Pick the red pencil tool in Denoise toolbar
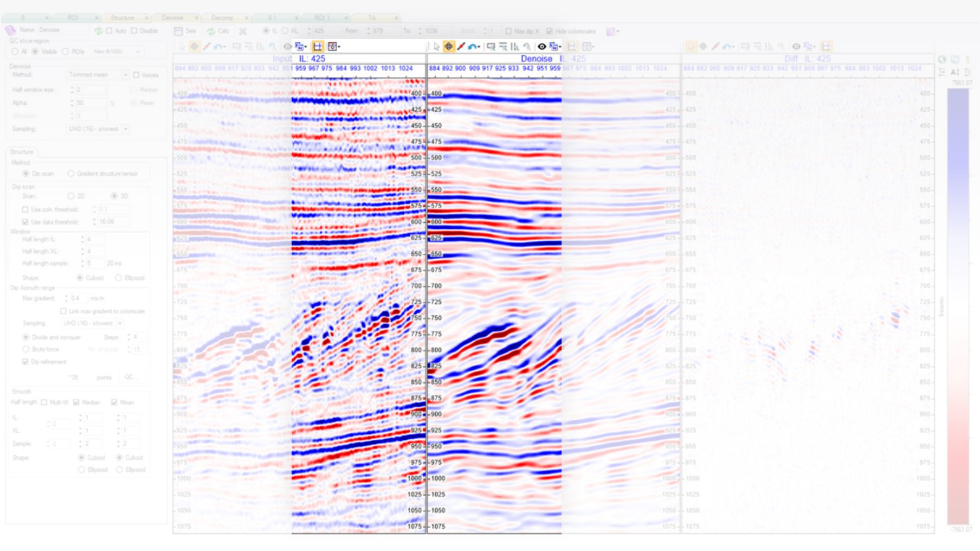 click(461, 47)
